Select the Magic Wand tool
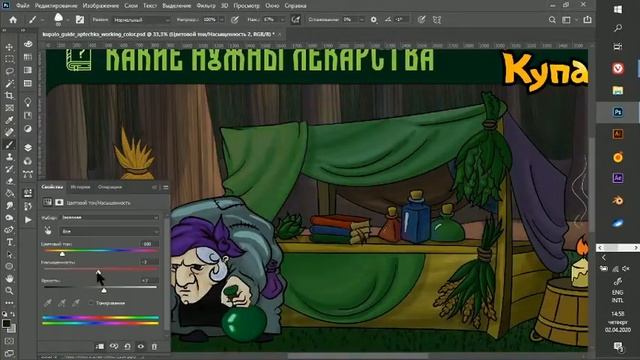This screenshot has width=640, height=360. click(x=9, y=84)
